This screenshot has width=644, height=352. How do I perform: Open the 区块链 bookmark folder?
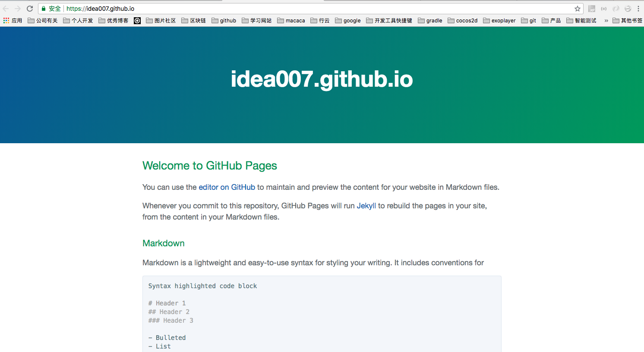click(x=194, y=20)
